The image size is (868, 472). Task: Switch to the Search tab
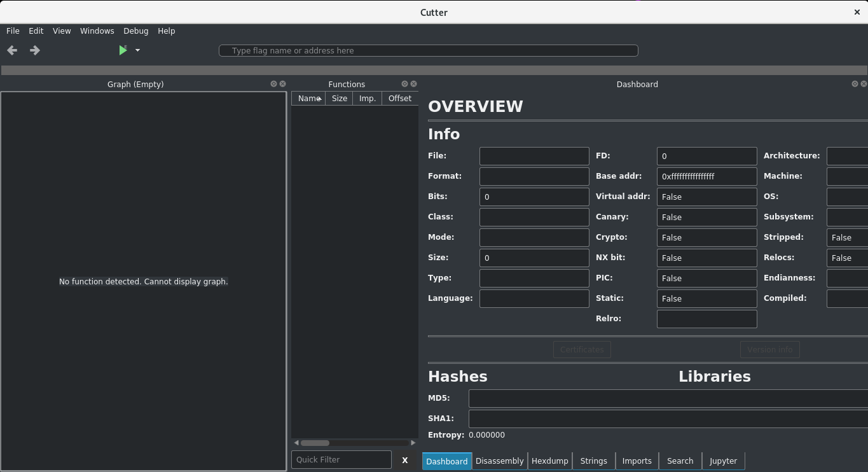tap(680, 461)
